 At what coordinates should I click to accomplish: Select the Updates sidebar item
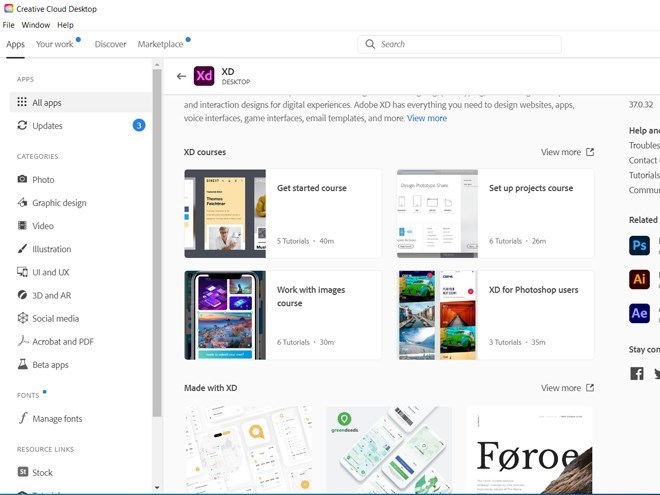pos(80,125)
